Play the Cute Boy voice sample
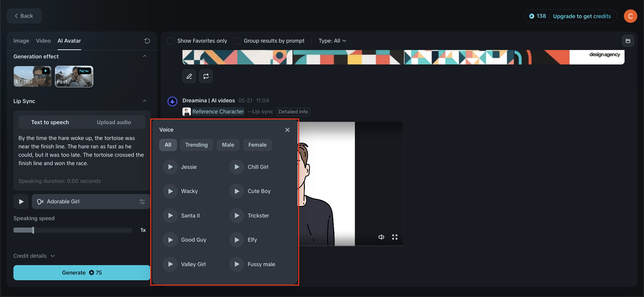This screenshot has width=644, height=297. coord(237,191)
